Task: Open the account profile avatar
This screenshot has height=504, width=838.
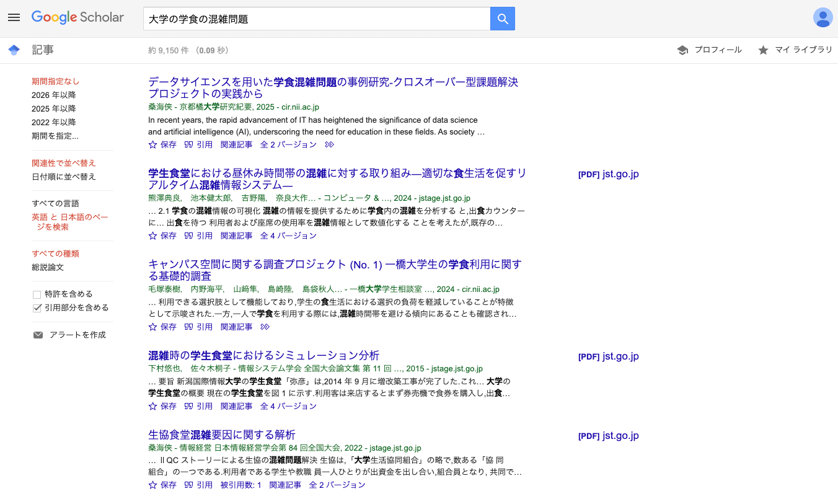Action: point(823,17)
